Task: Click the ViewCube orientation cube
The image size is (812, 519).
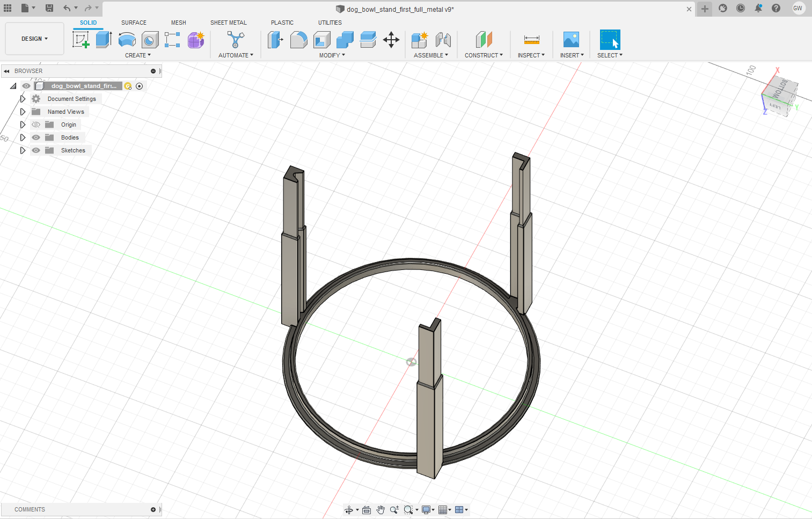Action: (779, 95)
